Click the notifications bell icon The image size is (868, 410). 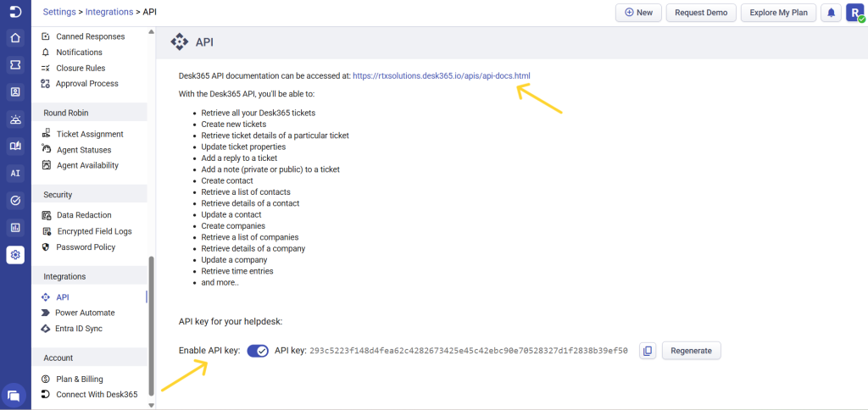(x=832, y=13)
